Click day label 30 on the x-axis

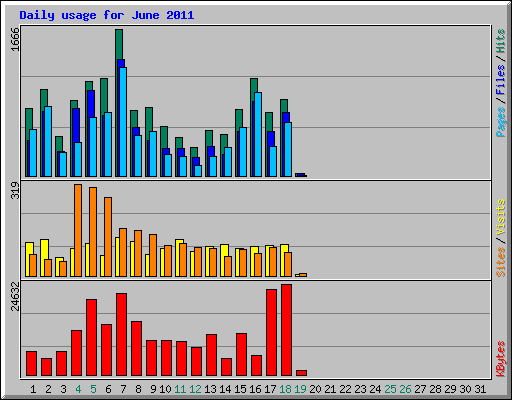pos(465,389)
